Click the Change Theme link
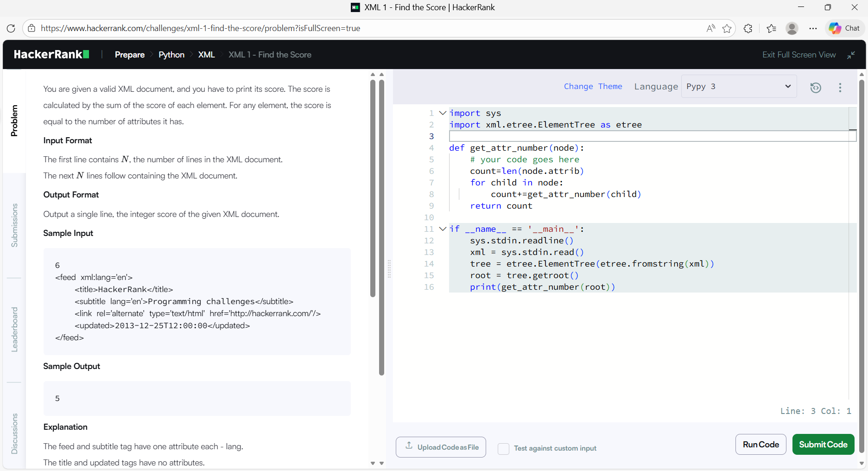Screen dimensions: 868x471 pos(593,87)
